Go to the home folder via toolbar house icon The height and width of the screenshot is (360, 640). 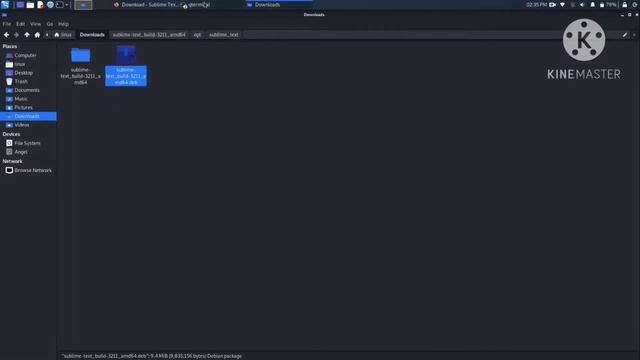click(x=37, y=35)
